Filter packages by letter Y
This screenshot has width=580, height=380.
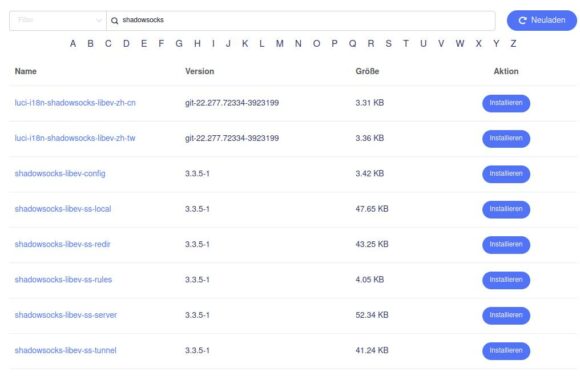tap(496, 44)
